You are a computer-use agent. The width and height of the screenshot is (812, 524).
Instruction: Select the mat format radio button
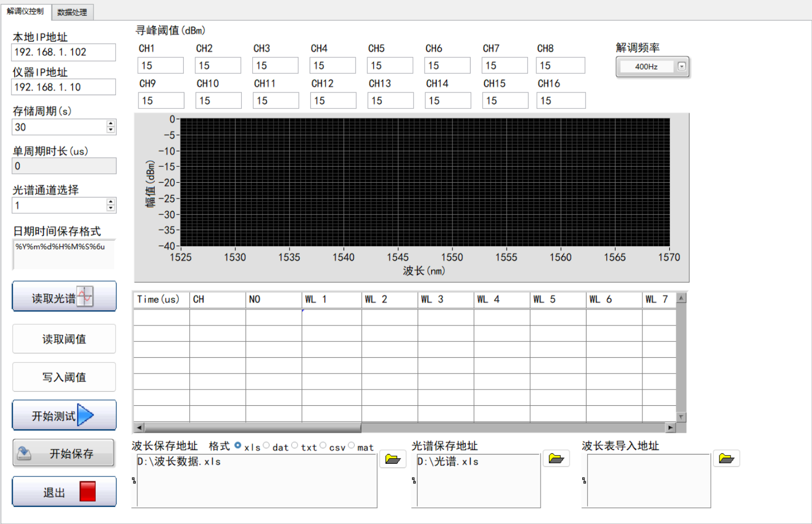click(351, 446)
